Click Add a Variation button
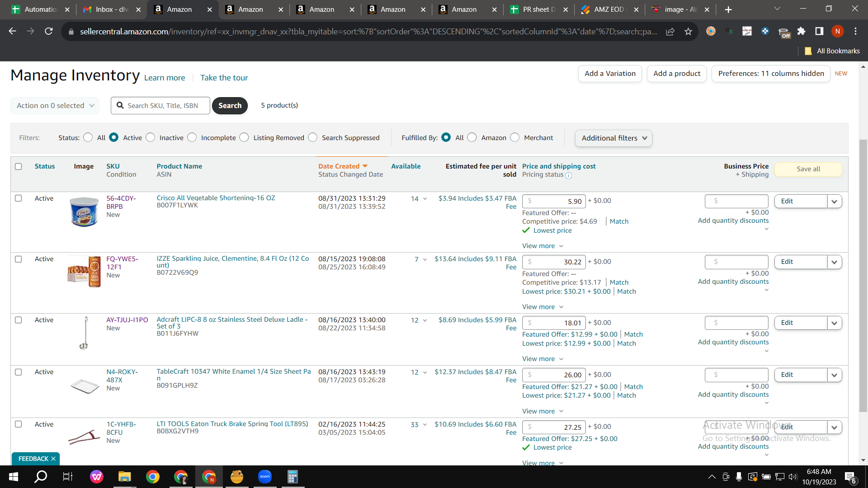The image size is (868, 488). [x=610, y=74]
